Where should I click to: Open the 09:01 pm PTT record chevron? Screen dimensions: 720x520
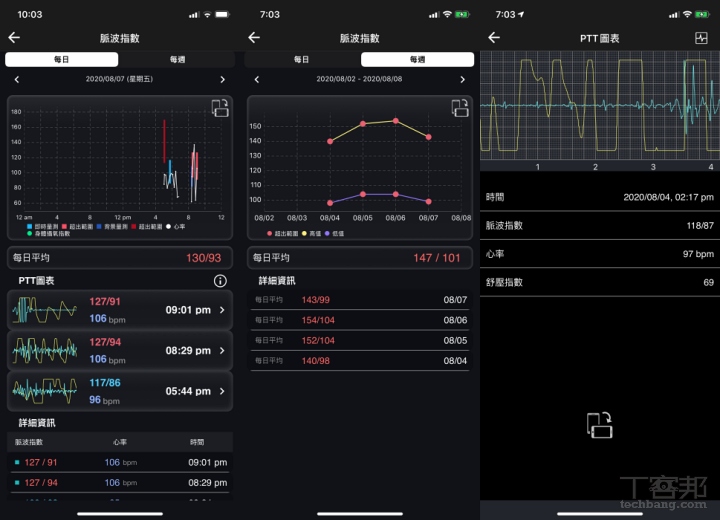coord(222,310)
